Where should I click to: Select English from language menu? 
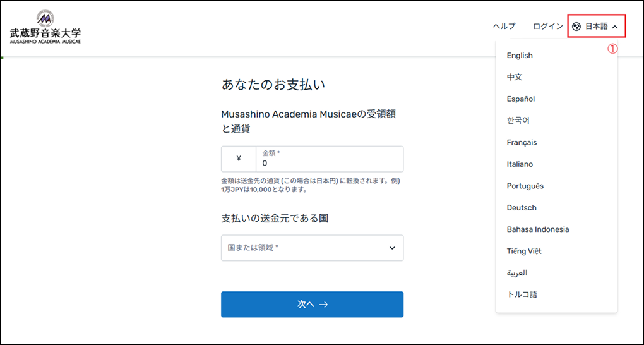pyautogui.click(x=520, y=56)
